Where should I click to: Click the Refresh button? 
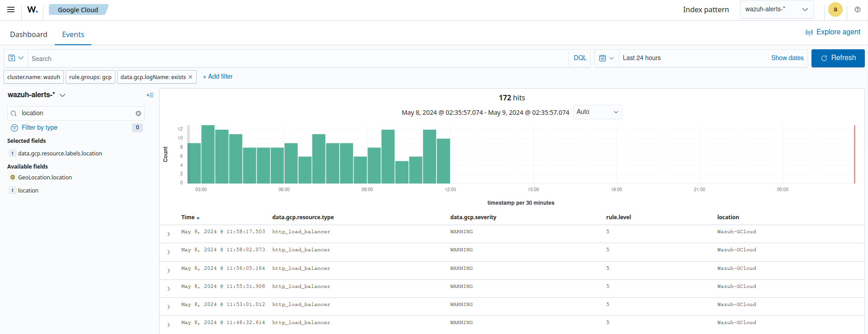[x=838, y=58]
